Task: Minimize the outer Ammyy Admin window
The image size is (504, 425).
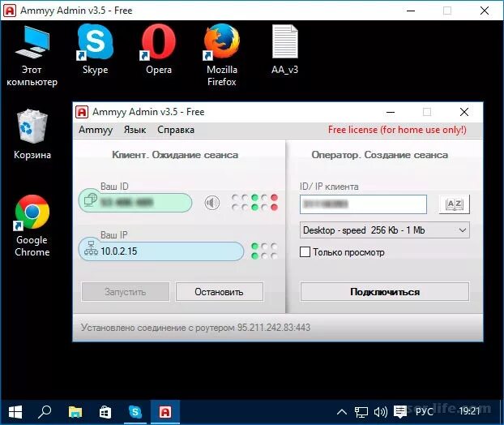Action: click(x=411, y=11)
